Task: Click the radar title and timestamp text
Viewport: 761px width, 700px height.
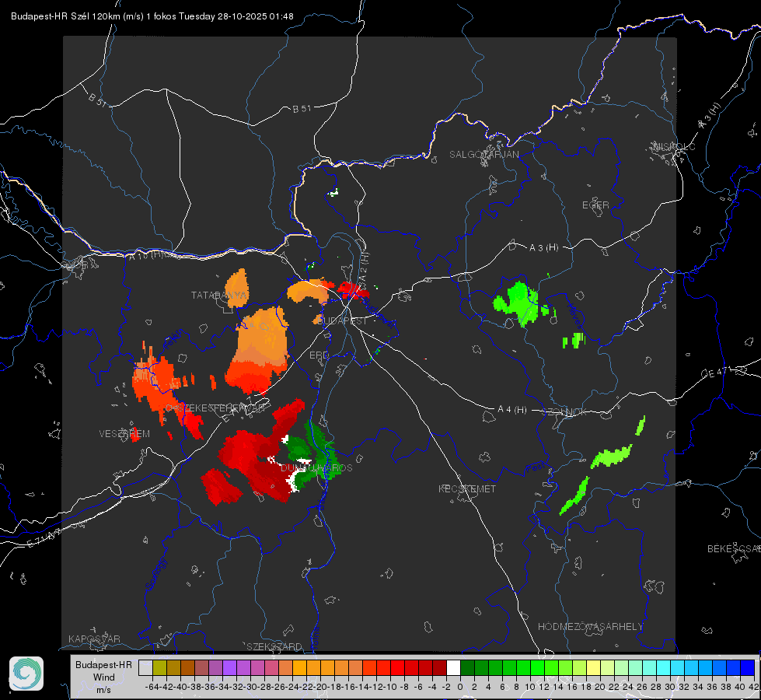Action: (x=152, y=16)
